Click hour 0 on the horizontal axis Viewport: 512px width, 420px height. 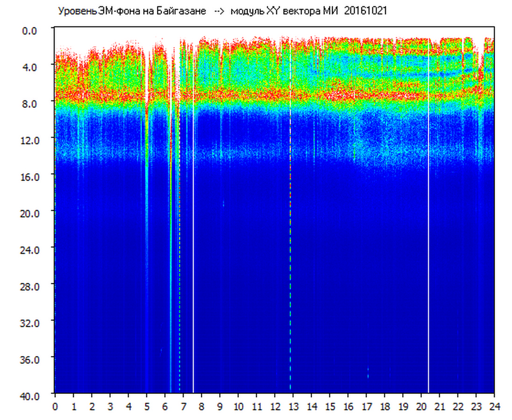pos(55,406)
